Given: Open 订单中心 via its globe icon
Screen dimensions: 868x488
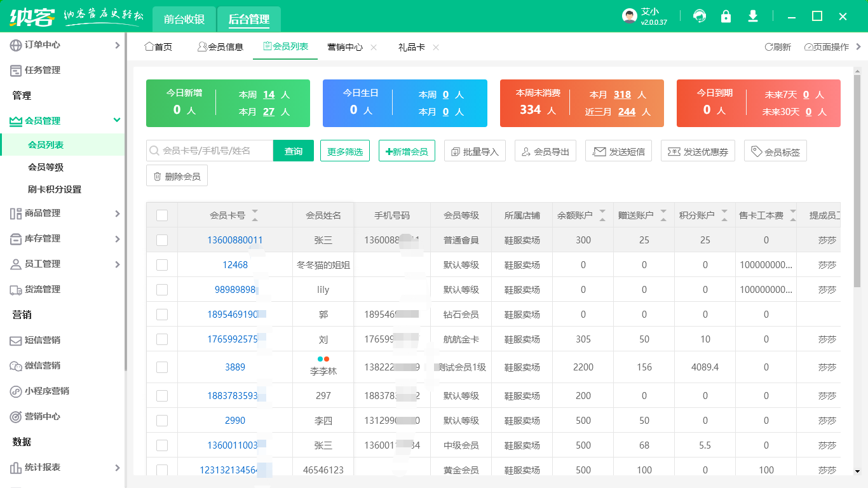Looking at the screenshot, I should point(16,45).
